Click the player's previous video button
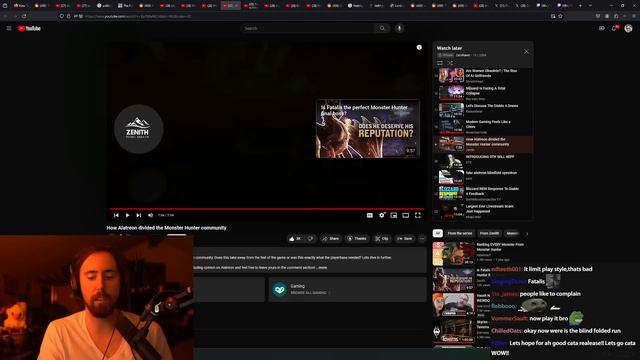640x360 pixels. [116, 215]
